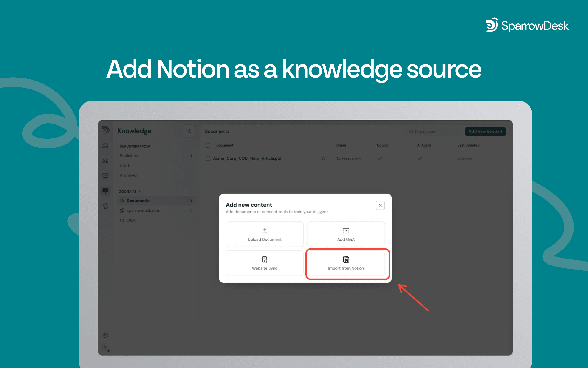588x368 pixels.
Task: Click the Add Q&A question icon
Action: coord(346,230)
